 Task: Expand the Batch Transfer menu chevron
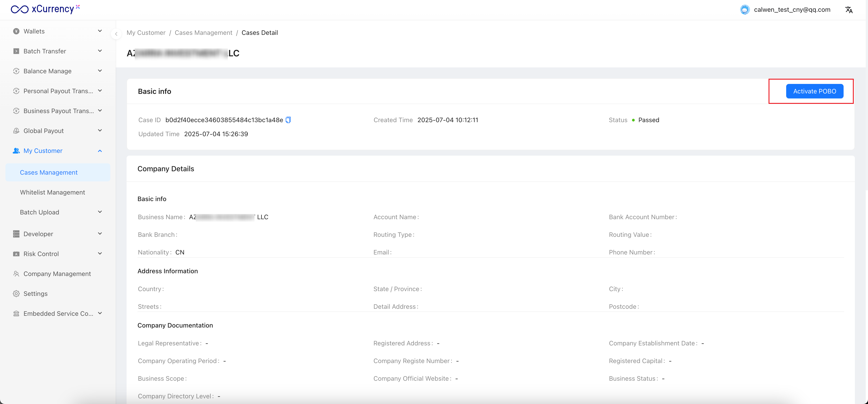tap(100, 51)
